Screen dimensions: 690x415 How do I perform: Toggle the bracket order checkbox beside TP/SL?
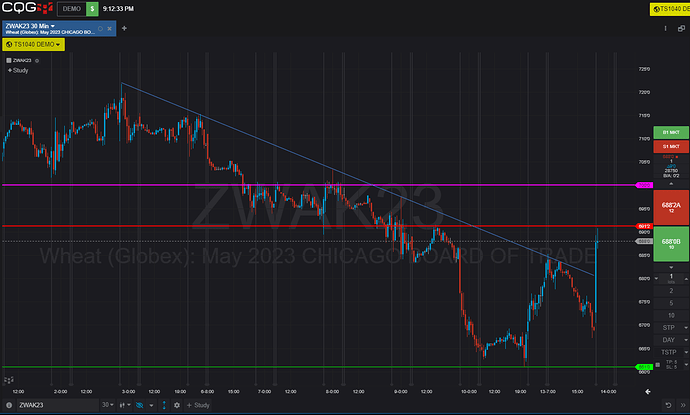coord(658,365)
